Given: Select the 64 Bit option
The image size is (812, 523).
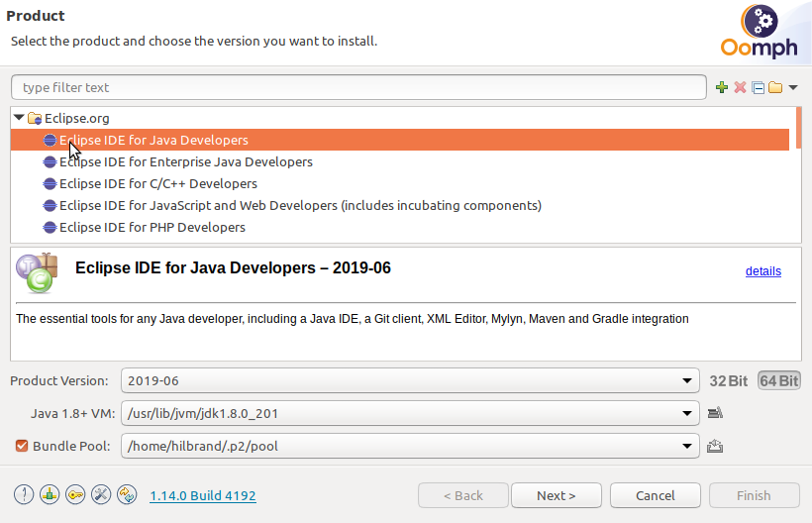Looking at the screenshot, I should pos(779,380).
